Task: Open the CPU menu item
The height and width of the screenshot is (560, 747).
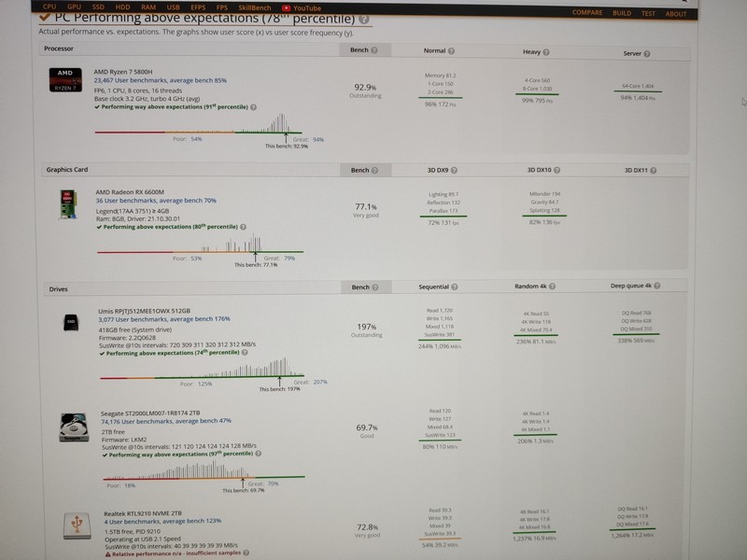Action: pos(49,7)
